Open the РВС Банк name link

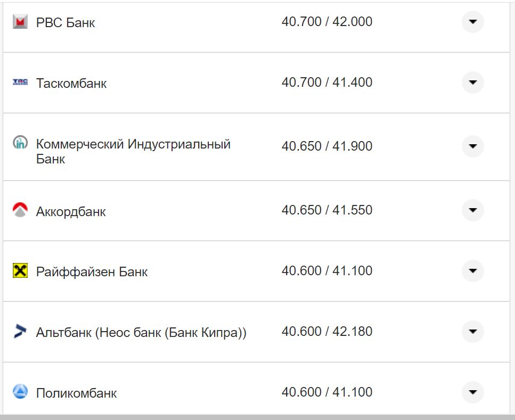coord(66,23)
